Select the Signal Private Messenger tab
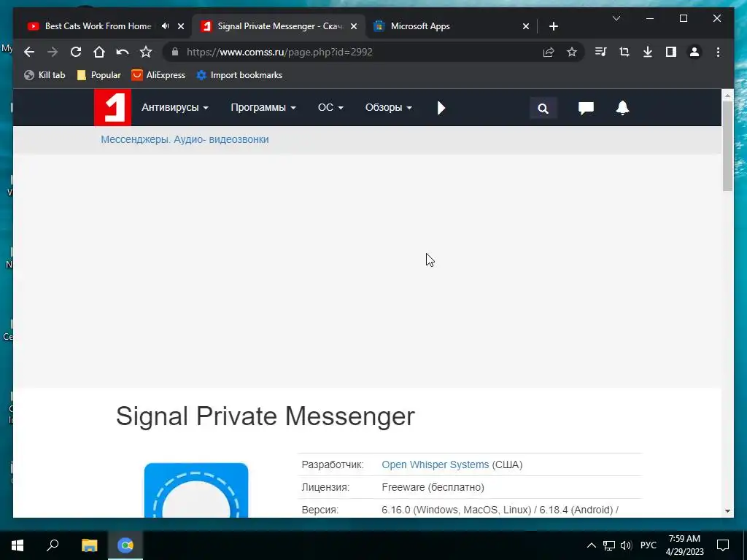 (279, 26)
